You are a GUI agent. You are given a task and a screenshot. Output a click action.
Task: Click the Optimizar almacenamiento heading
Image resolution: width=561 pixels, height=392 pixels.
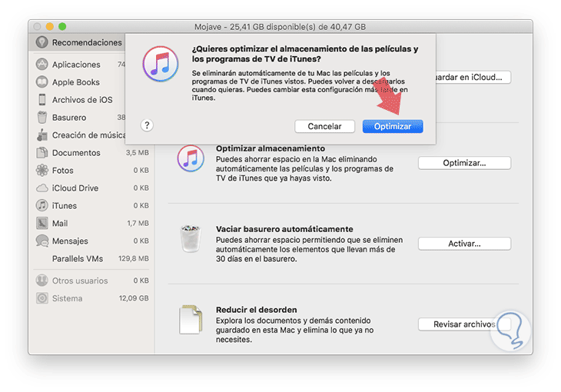pyautogui.click(x=270, y=148)
